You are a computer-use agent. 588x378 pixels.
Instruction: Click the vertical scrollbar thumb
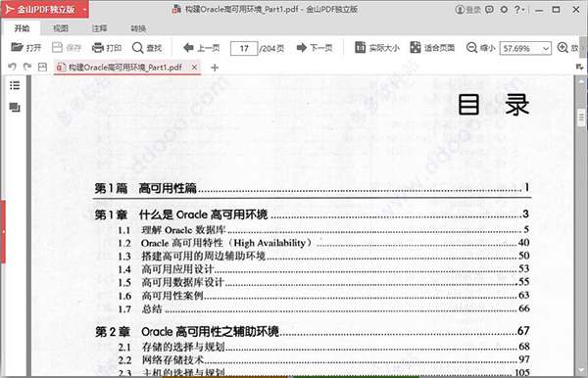[581, 118]
